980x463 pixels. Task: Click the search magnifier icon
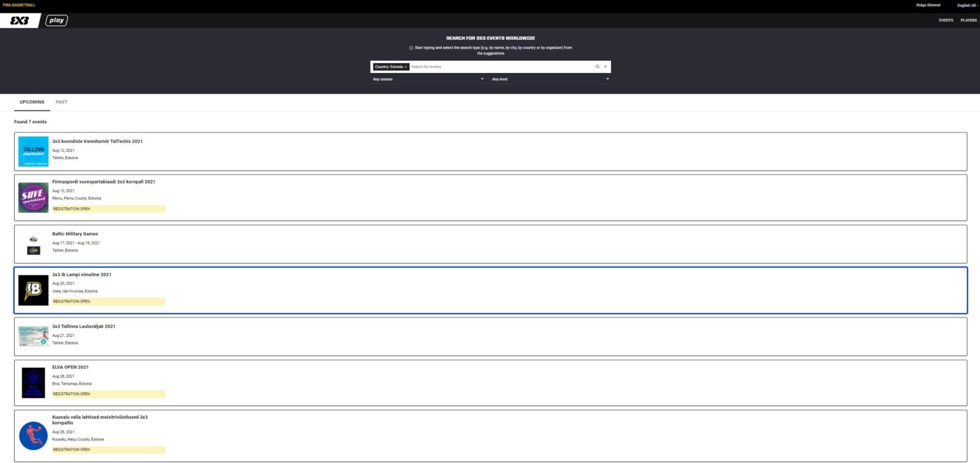[597, 67]
